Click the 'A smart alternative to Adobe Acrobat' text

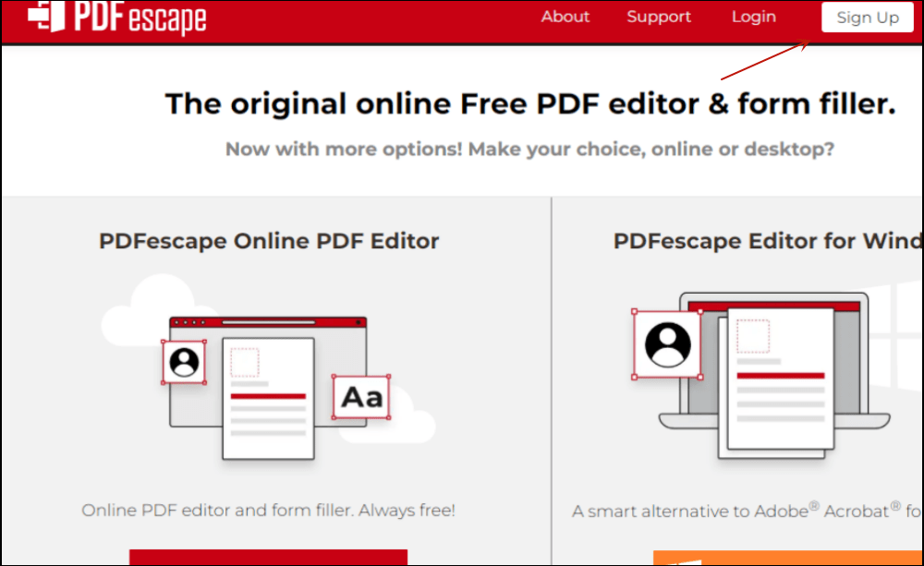click(x=748, y=510)
